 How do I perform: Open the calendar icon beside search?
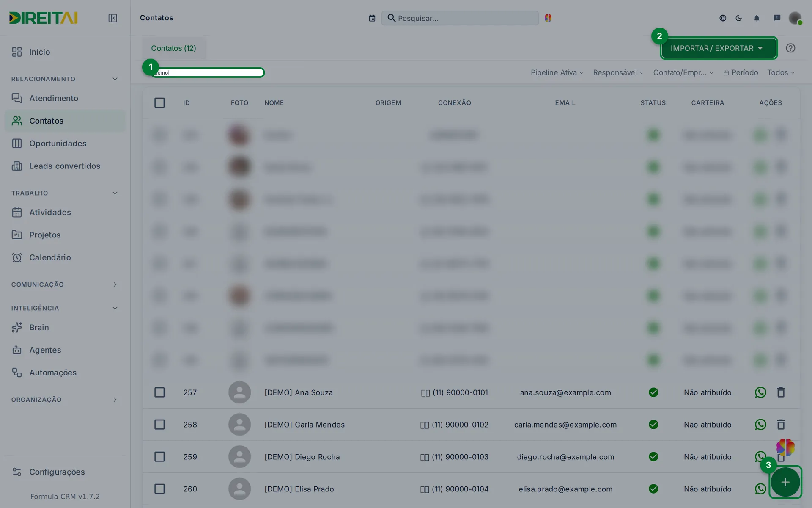coord(372,18)
